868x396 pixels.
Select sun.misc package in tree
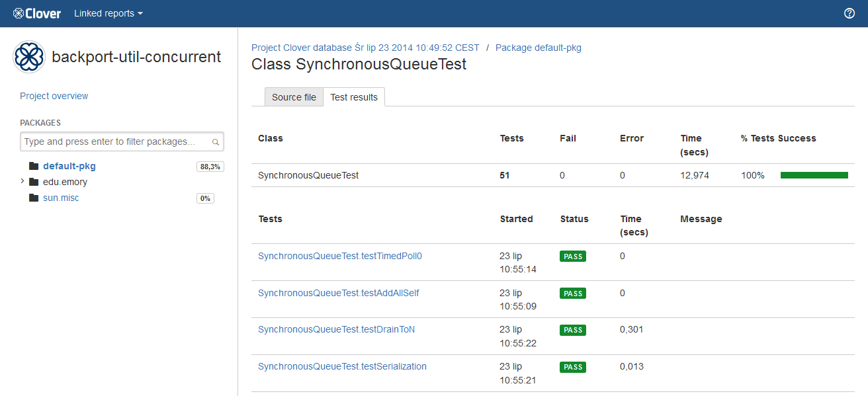[61, 198]
